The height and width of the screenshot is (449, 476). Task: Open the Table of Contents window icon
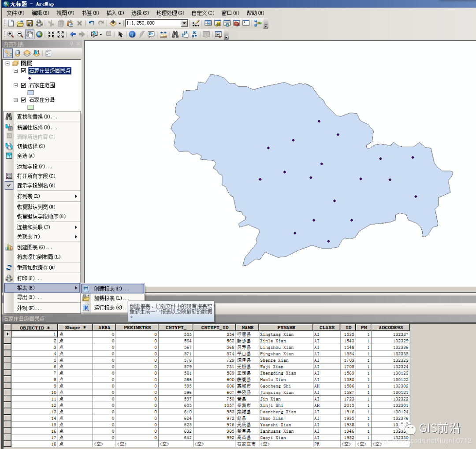coord(208,23)
